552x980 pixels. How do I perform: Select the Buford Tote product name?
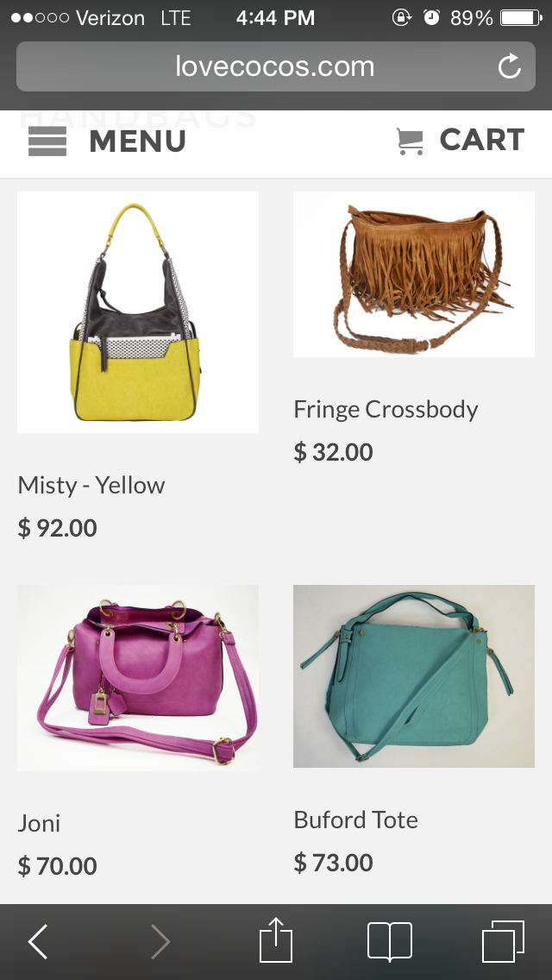(x=355, y=820)
